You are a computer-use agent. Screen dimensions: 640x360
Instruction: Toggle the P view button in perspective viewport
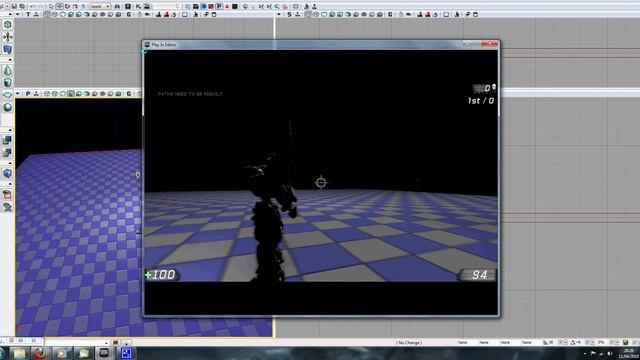click(x=28, y=93)
